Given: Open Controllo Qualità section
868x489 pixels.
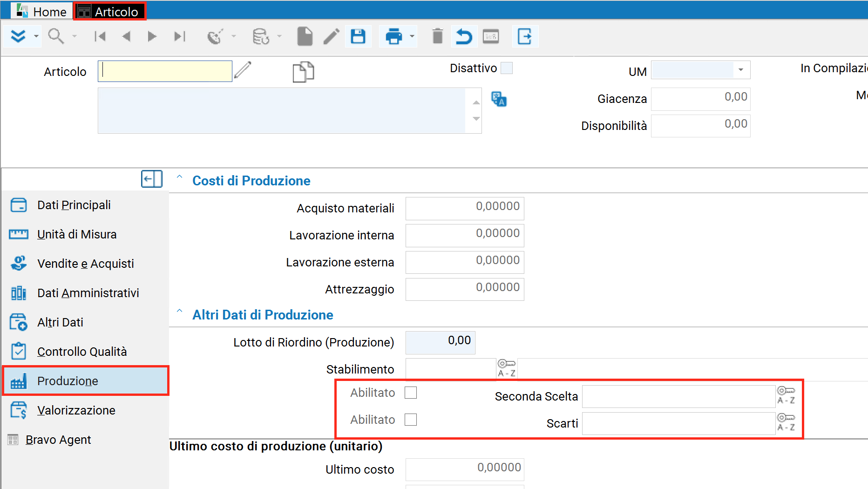Looking at the screenshot, I should click(x=82, y=352).
